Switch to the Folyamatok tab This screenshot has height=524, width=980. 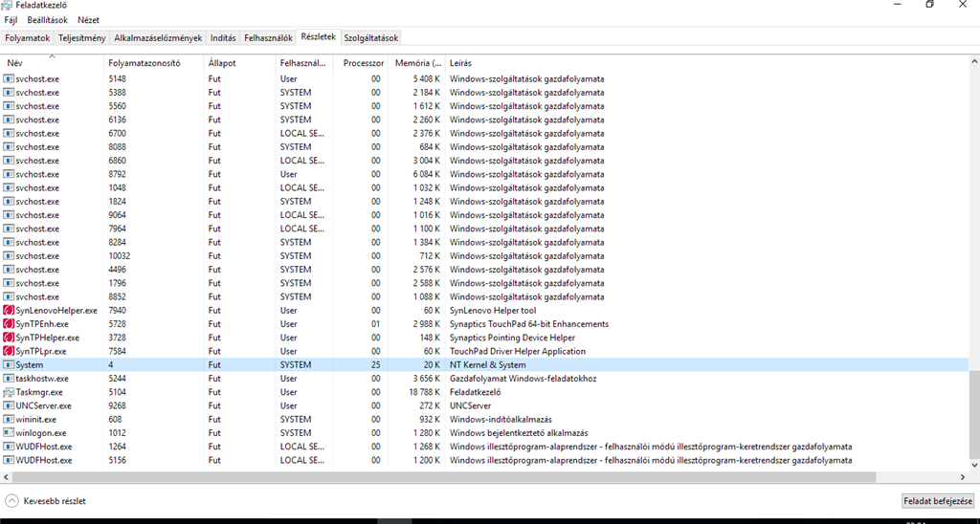[x=28, y=38]
